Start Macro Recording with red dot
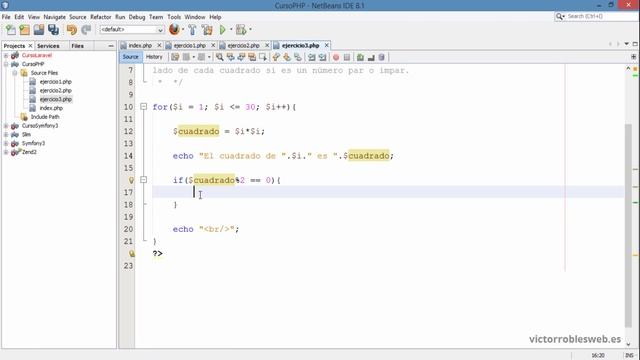This screenshot has width=640, height=360. (336, 58)
